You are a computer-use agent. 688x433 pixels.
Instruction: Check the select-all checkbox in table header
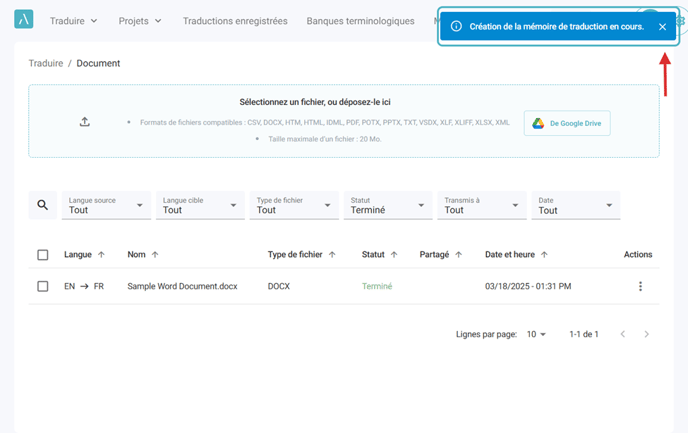pyautogui.click(x=43, y=255)
